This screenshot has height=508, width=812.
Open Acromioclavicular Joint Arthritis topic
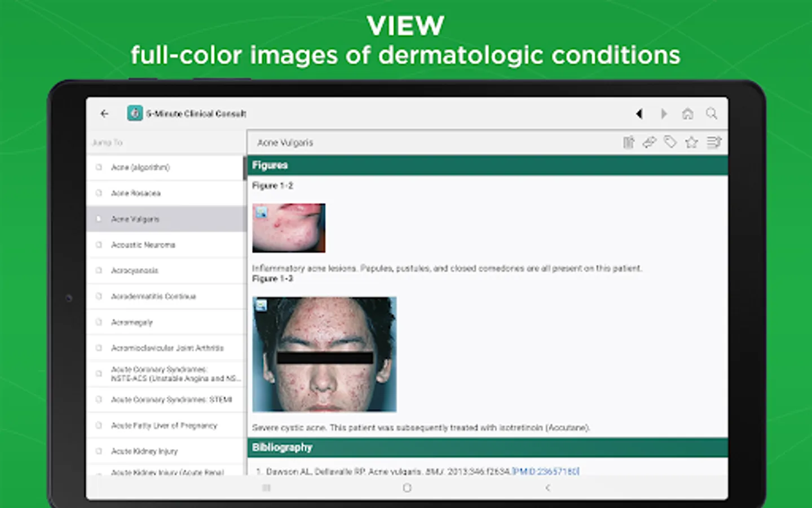(x=166, y=348)
